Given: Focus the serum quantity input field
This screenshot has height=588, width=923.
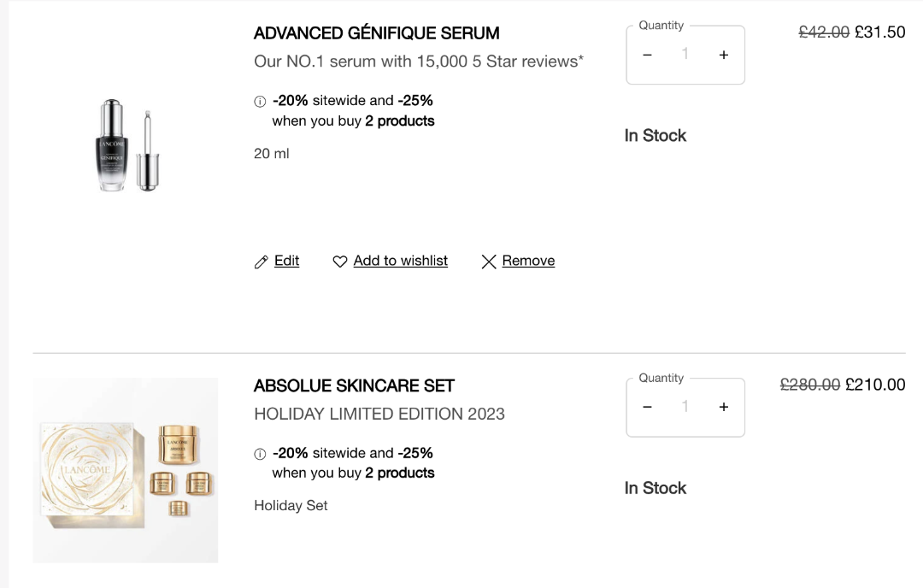Looking at the screenshot, I should [685, 55].
